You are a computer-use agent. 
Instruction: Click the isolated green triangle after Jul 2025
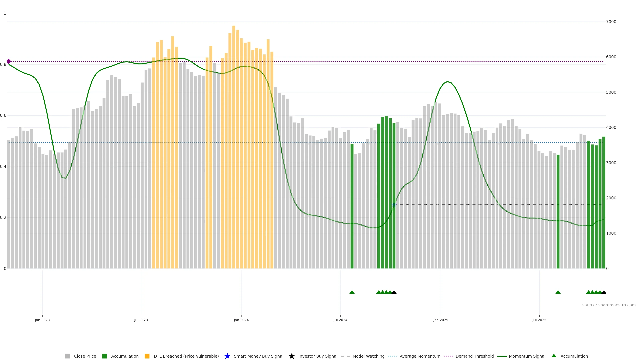click(558, 292)
